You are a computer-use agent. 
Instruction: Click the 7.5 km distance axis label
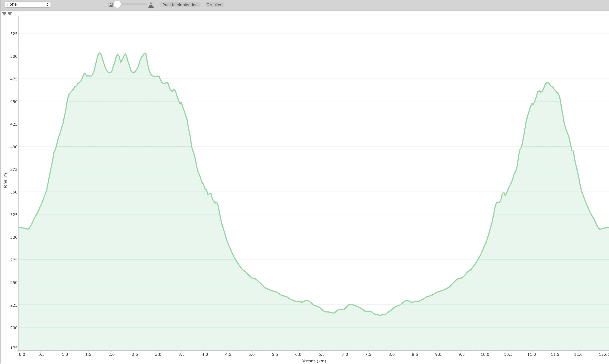click(x=368, y=354)
